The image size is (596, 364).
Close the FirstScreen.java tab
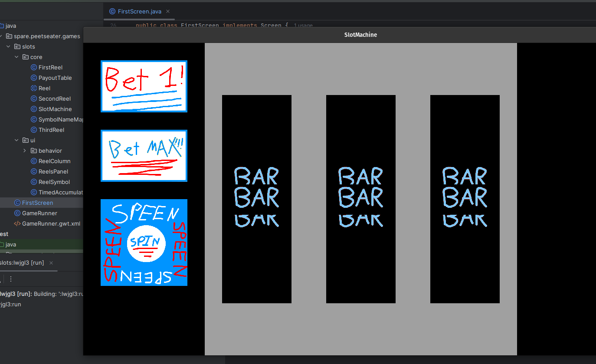pyautogui.click(x=168, y=12)
